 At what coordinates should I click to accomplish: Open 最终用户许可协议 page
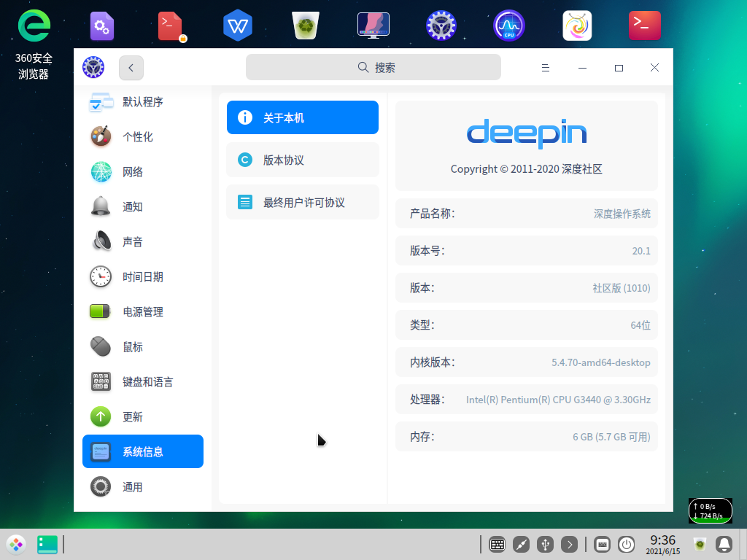click(302, 203)
